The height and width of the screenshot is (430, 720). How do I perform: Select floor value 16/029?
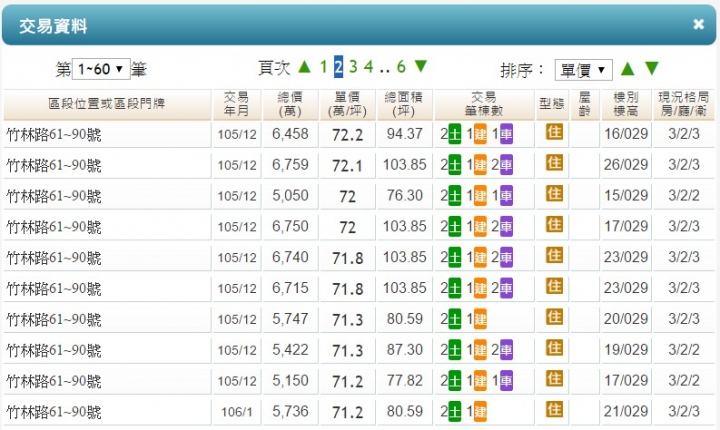pyautogui.click(x=626, y=134)
